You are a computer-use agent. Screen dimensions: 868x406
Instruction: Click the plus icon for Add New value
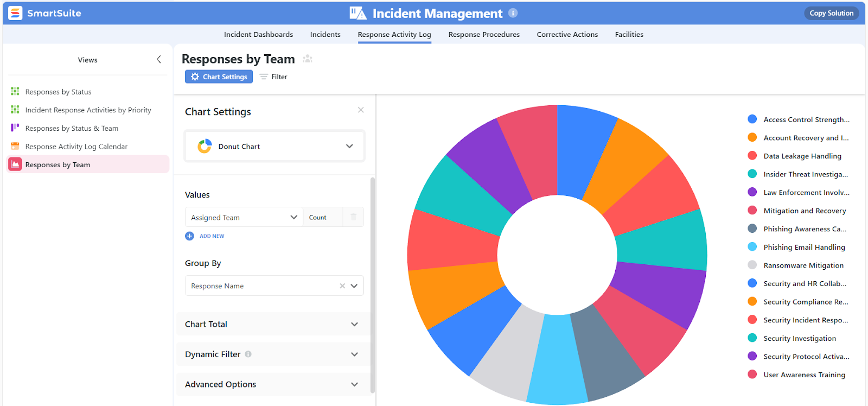(189, 236)
